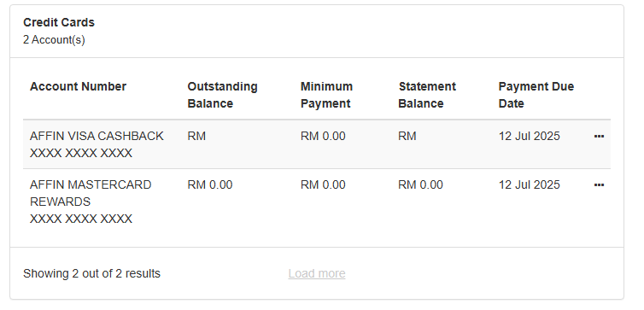Click the Load more link

(317, 273)
